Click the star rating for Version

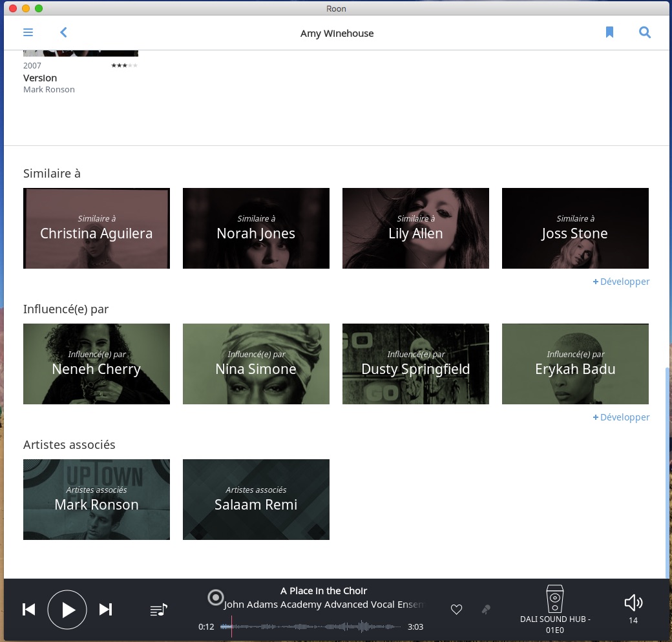[x=124, y=65]
